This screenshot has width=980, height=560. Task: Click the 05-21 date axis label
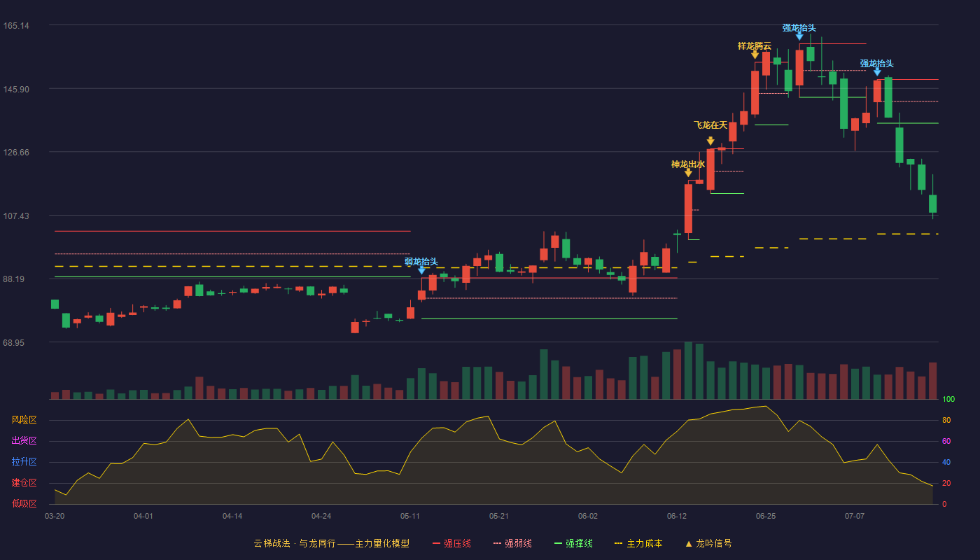click(499, 516)
